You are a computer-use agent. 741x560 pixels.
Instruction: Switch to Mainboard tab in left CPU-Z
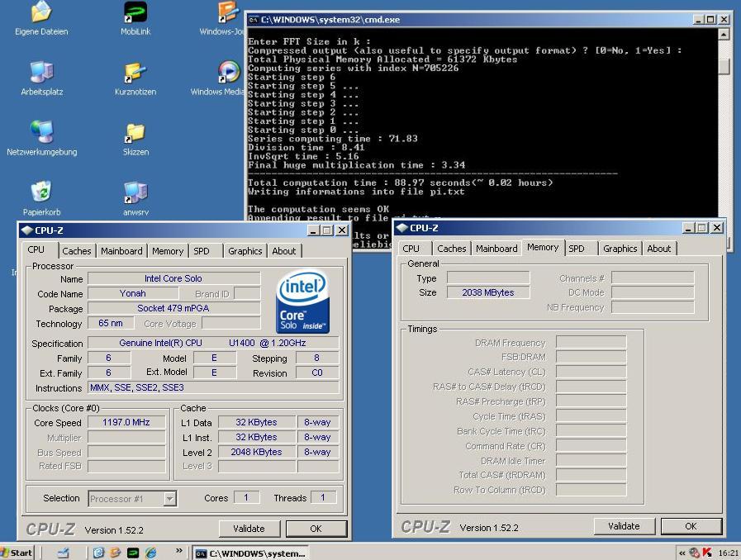[121, 251]
